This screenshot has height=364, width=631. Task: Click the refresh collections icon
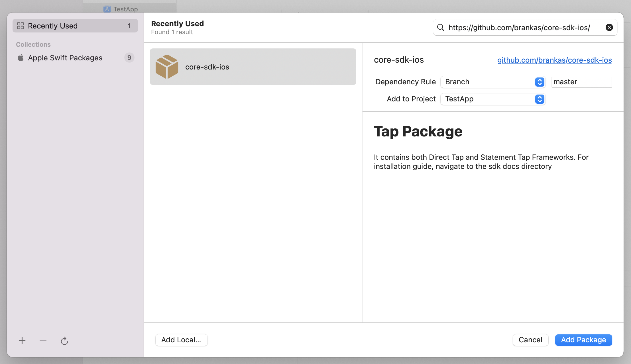[x=64, y=341]
